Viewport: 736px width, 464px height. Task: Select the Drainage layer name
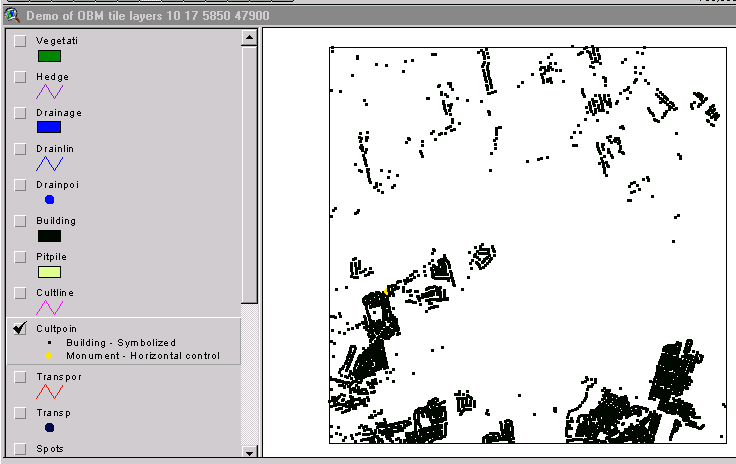[x=59, y=113]
